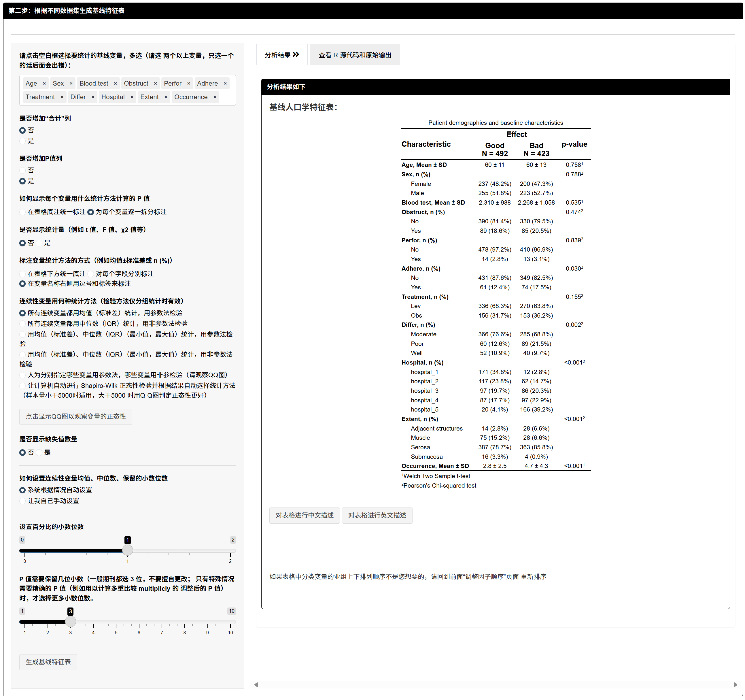The image size is (745, 700).
Task: Select 否 for showing missing value counts
Action: click(22, 452)
